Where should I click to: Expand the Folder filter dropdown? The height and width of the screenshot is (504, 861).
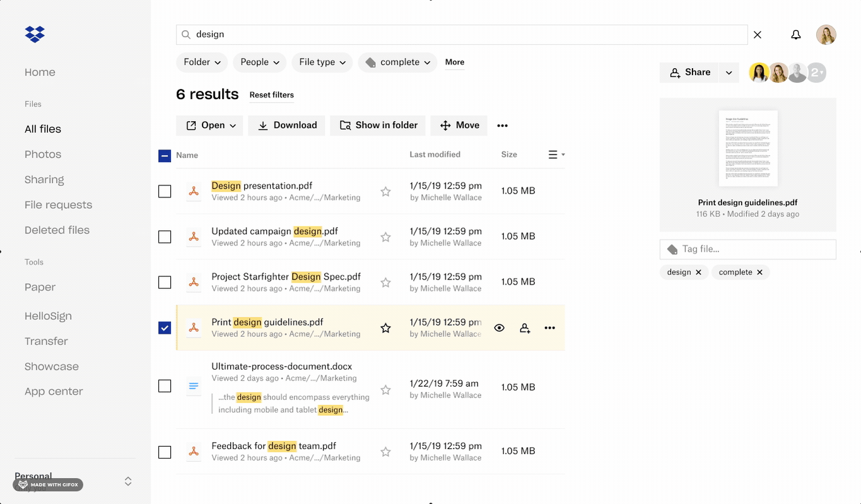click(x=202, y=62)
